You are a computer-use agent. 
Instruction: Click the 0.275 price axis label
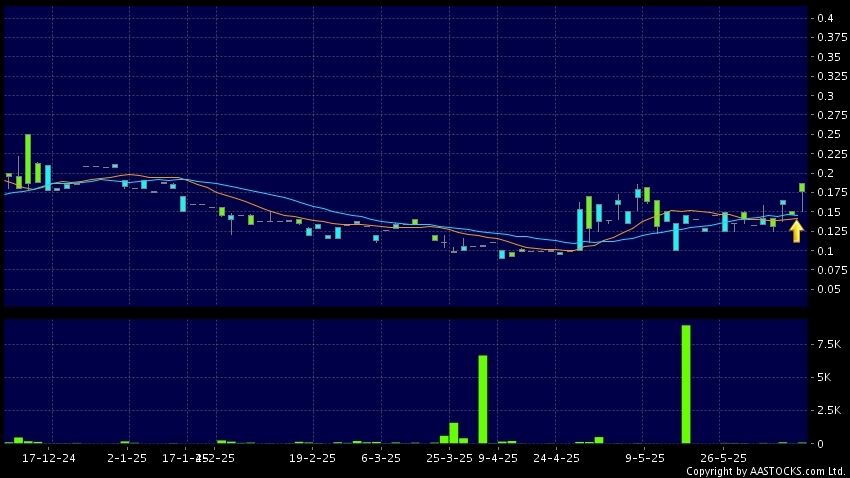(832, 114)
